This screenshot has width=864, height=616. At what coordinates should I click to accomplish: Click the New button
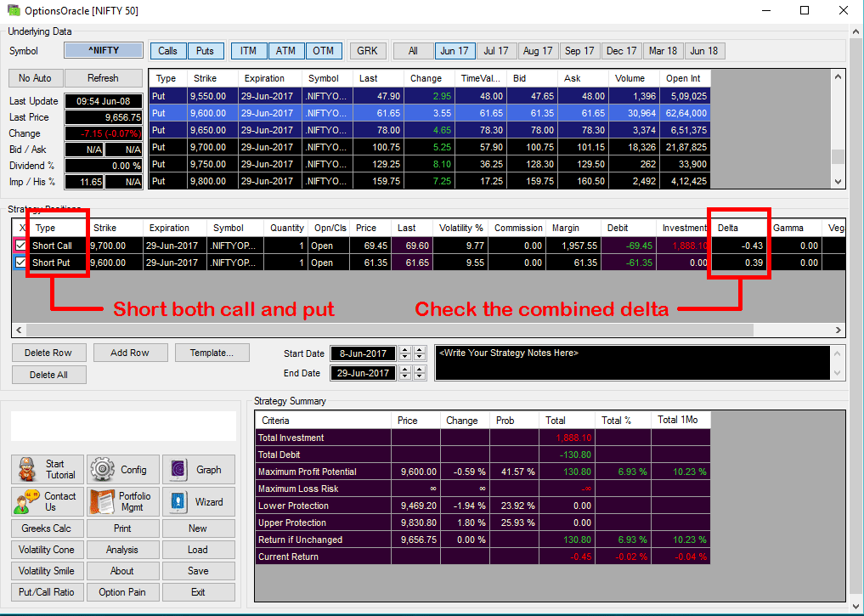click(198, 528)
